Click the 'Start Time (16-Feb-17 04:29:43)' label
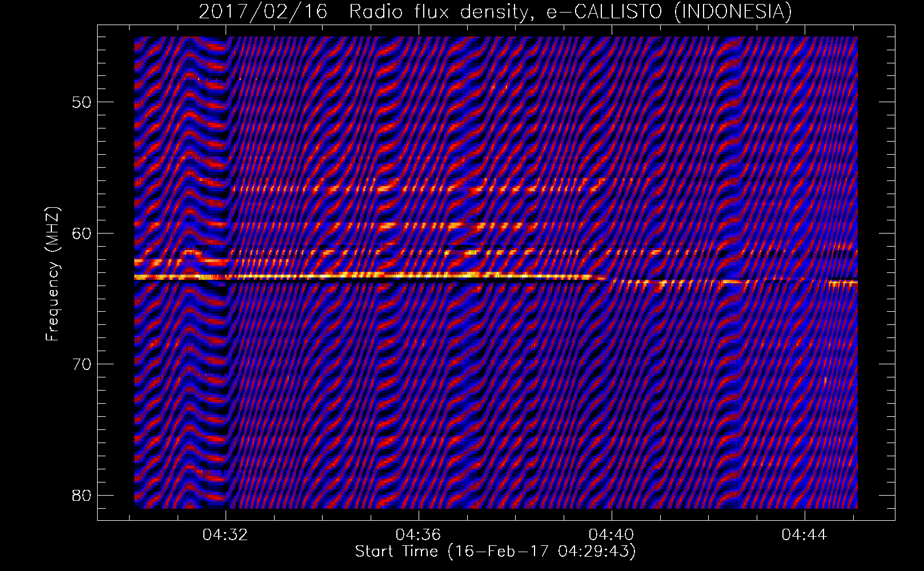 [x=495, y=551]
